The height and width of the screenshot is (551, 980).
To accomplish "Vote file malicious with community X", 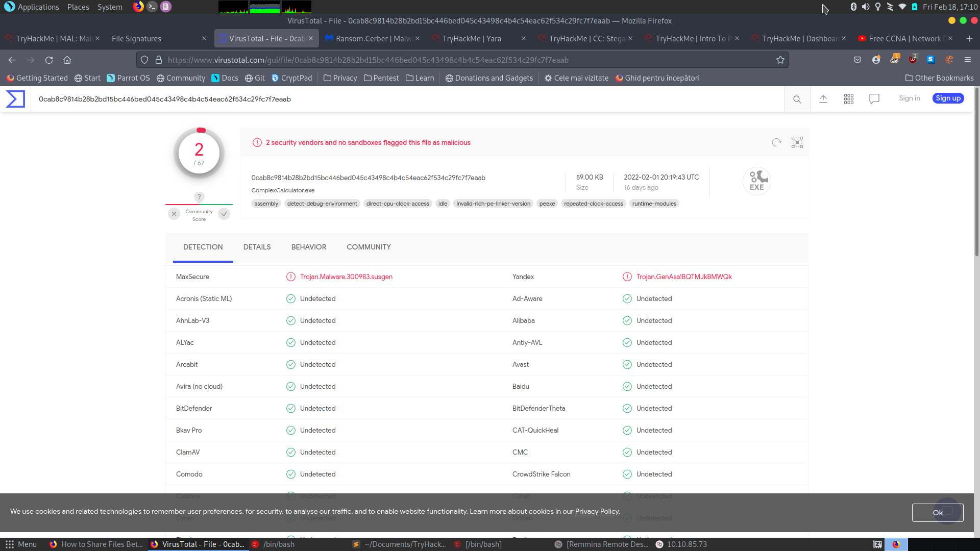I will pyautogui.click(x=174, y=214).
